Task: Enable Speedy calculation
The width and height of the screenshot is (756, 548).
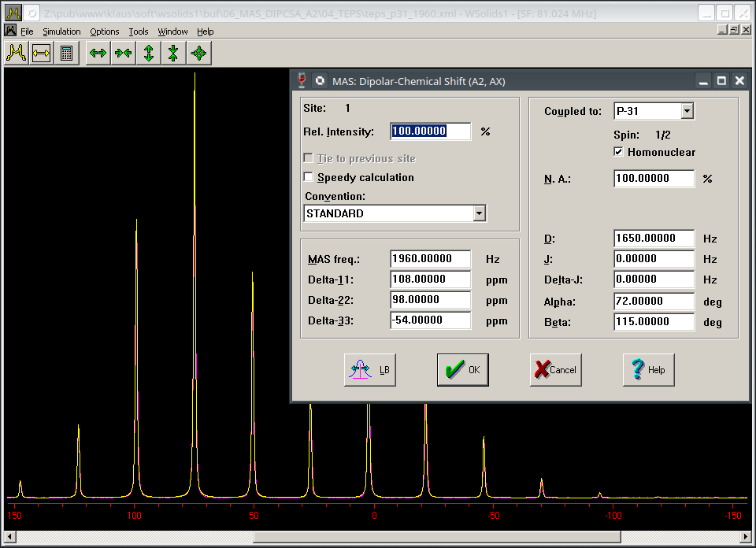Action: pyautogui.click(x=308, y=177)
